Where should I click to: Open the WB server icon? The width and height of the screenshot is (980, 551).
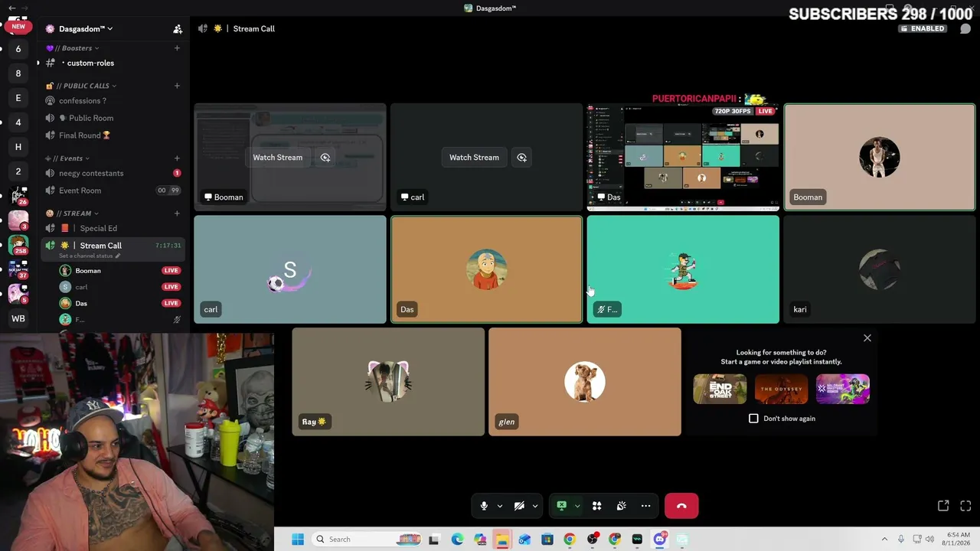18,318
